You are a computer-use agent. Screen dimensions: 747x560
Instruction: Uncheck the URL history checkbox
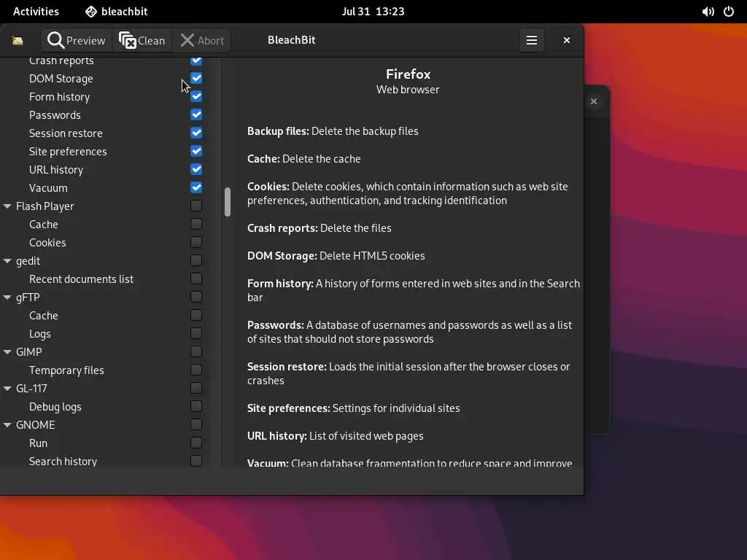point(196,169)
